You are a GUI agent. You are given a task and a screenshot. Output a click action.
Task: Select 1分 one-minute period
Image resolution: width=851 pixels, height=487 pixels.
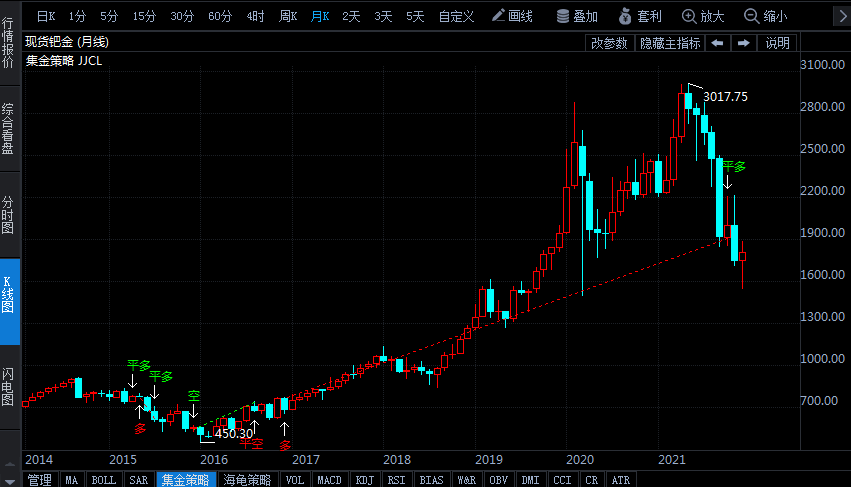[77, 16]
